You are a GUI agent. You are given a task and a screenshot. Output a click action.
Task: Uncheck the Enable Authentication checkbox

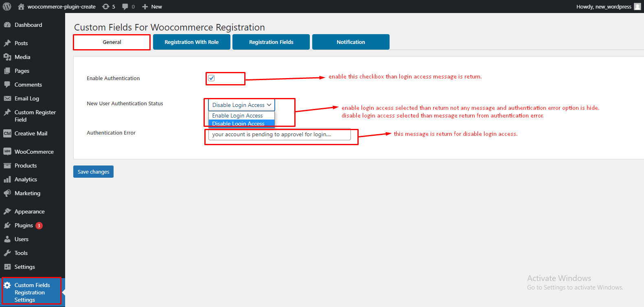tap(211, 78)
